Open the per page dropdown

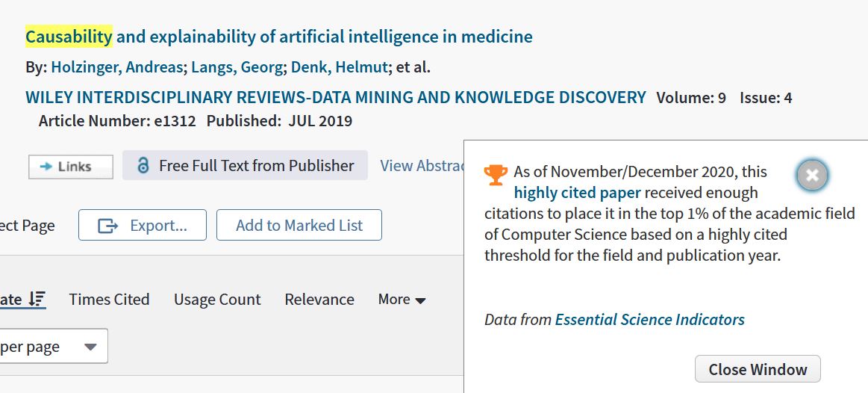coord(54,346)
